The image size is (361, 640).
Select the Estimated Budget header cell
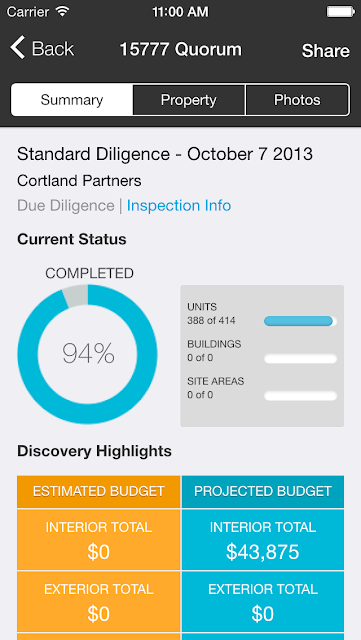click(98, 491)
